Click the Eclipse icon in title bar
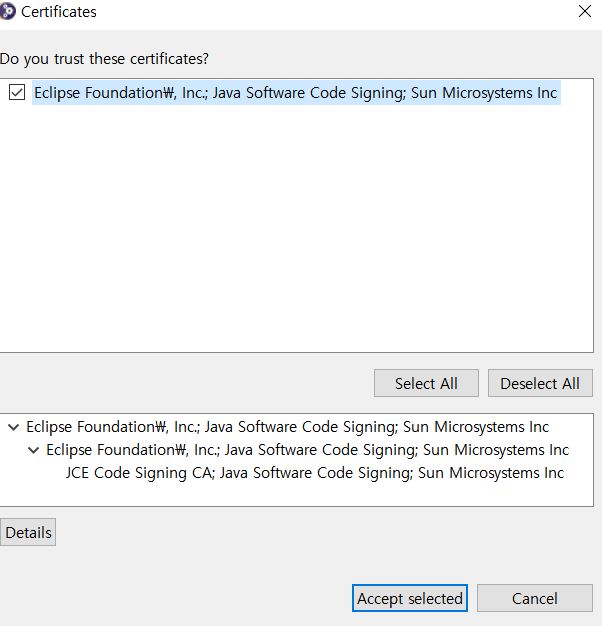 coord(7,12)
